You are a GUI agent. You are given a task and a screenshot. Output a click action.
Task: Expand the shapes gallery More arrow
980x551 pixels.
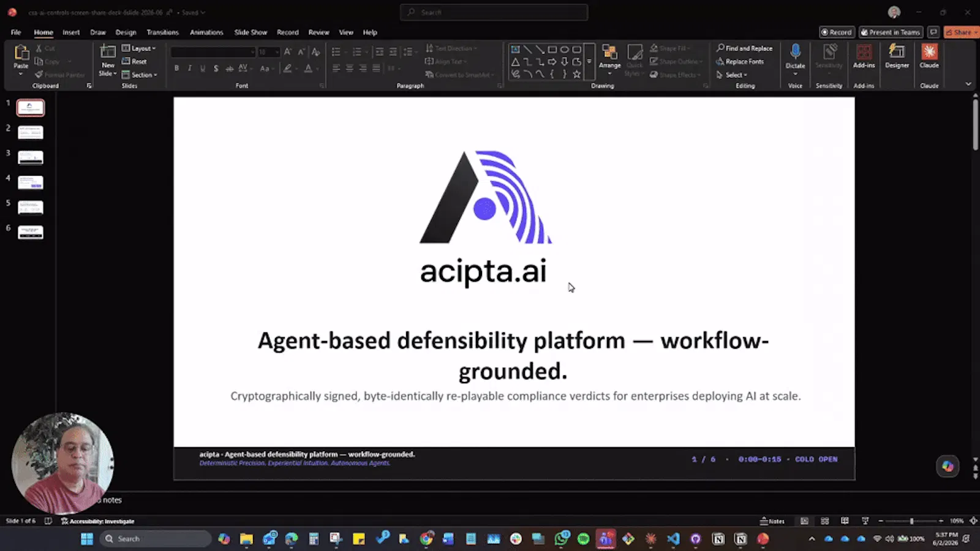coord(589,62)
